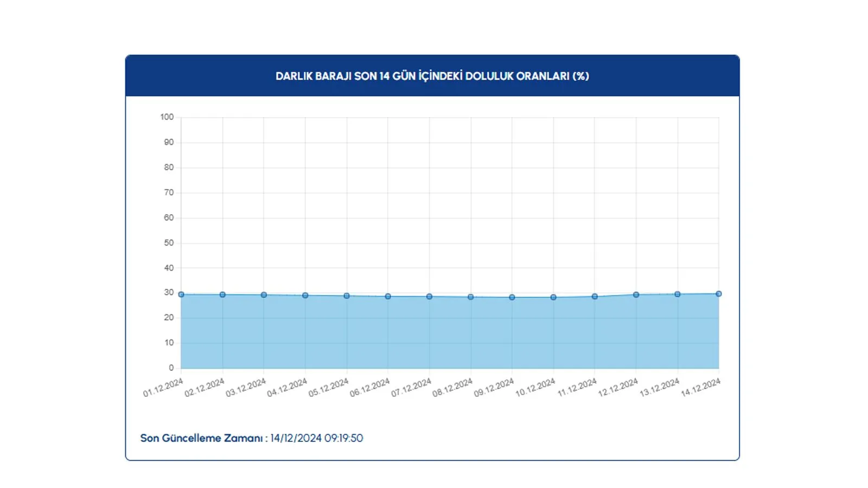
Task: Click the y-axis value 60
Action: click(169, 217)
